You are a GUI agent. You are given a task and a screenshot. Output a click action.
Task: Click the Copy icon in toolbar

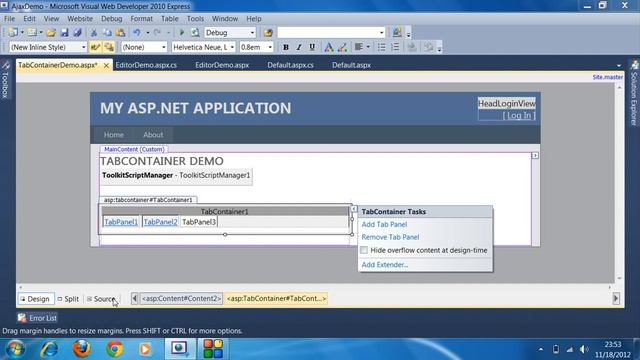pos(107,33)
